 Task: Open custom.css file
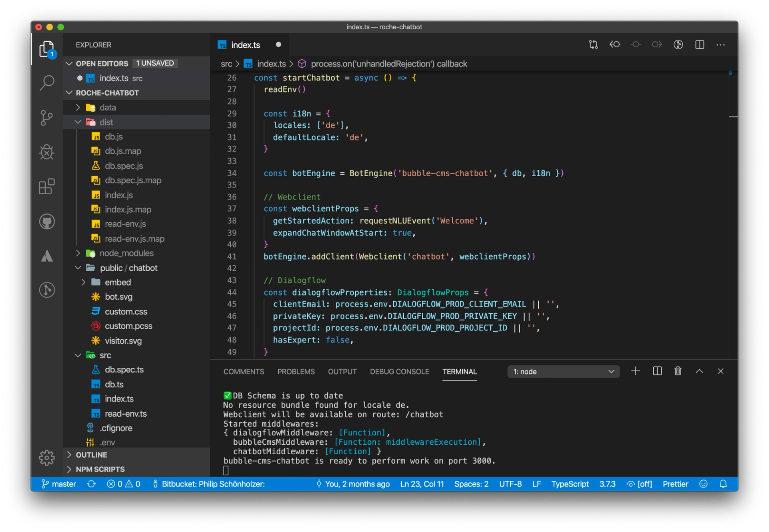coord(136,311)
